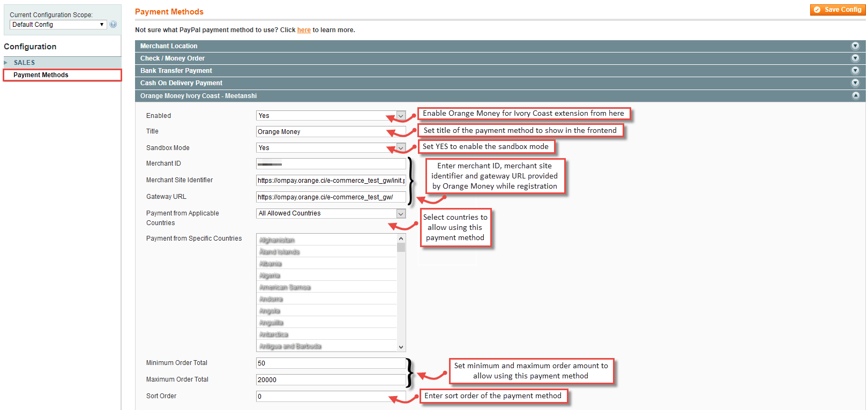Screen dimensions: 868x410
Task: Click the countries list scroll down arrow
Action: (401, 347)
